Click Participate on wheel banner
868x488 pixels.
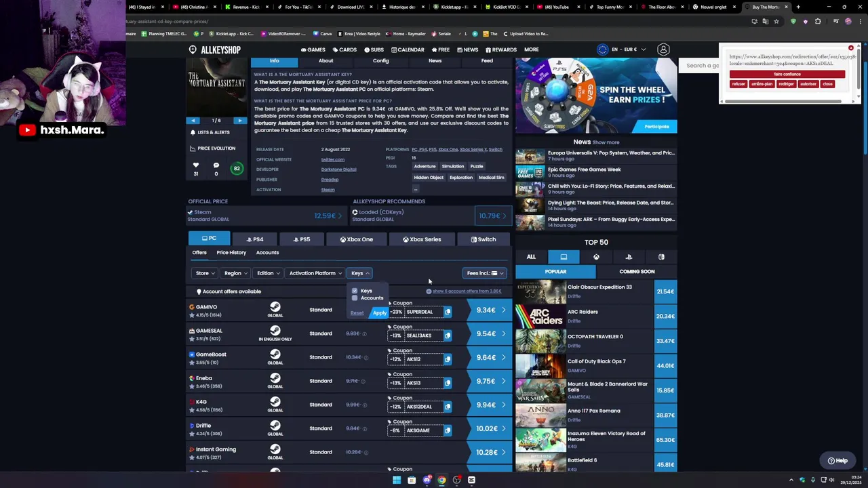pyautogui.click(x=656, y=127)
